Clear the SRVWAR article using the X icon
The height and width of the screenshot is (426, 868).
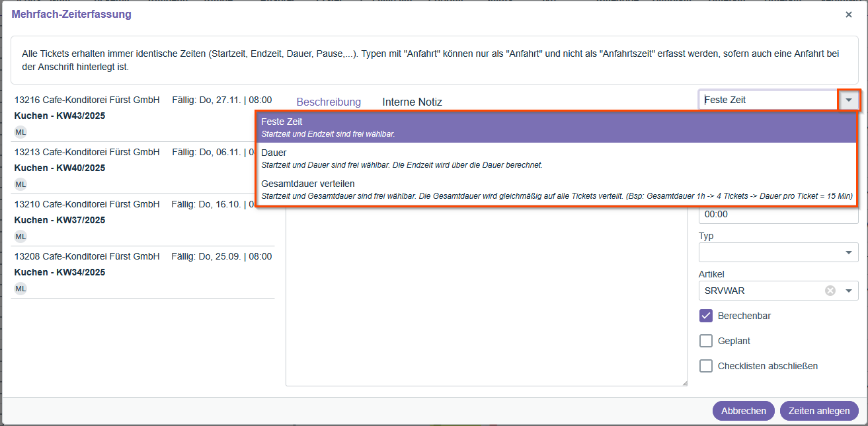point(830,291)
